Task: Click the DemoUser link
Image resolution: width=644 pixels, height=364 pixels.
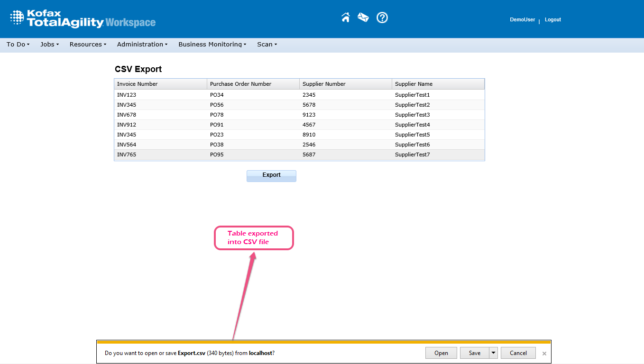Action: [522, 20]
